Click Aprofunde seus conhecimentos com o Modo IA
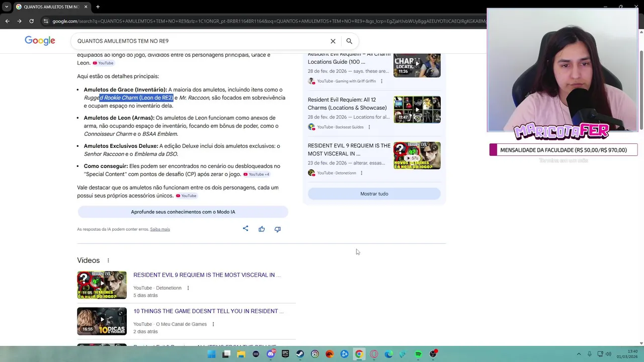This screenshot has height=362, width=644. pos(183,212)
